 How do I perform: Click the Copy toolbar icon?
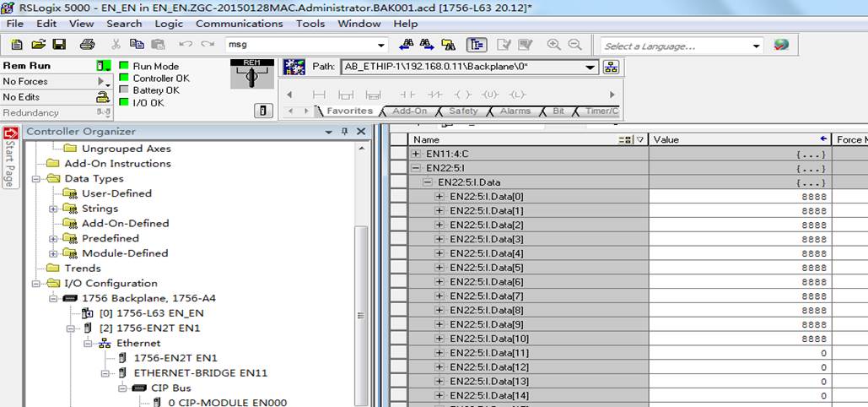[x=137, y=45]
